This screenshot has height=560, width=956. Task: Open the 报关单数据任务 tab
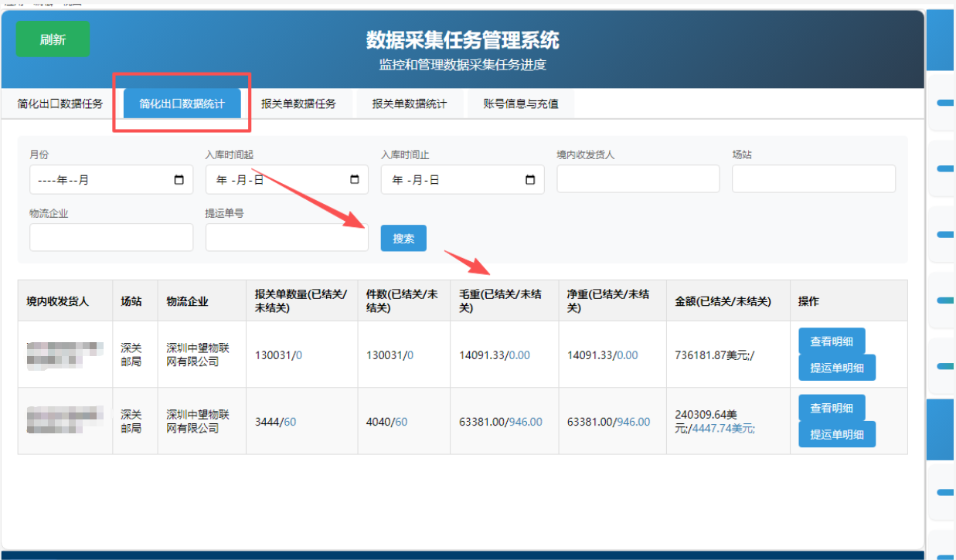tap(298, 104)
